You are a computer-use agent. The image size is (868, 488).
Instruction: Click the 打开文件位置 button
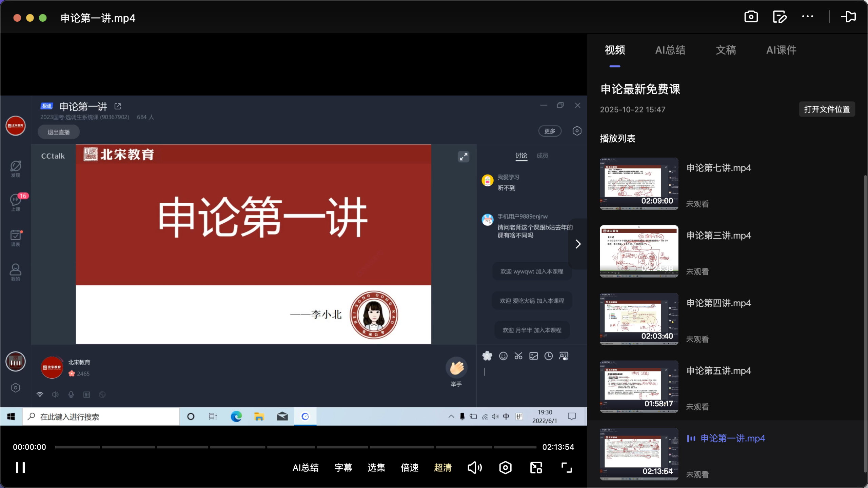tap(827, 109)
